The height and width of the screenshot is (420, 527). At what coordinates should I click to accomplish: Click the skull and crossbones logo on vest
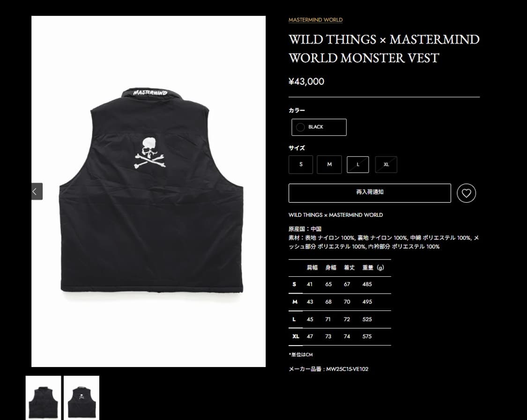[x=150, y=153]
